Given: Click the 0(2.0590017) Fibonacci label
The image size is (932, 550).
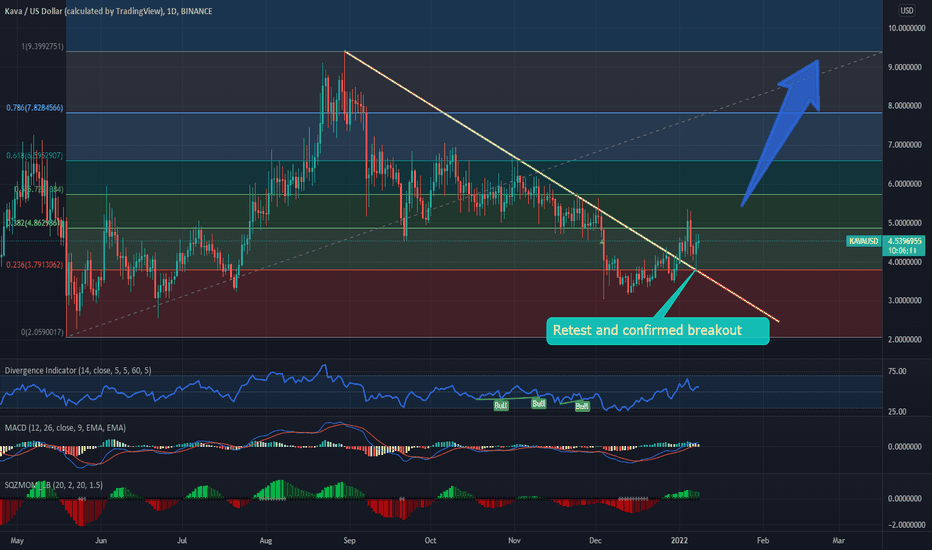Looking at the screenshot, I should coord(42,332).
